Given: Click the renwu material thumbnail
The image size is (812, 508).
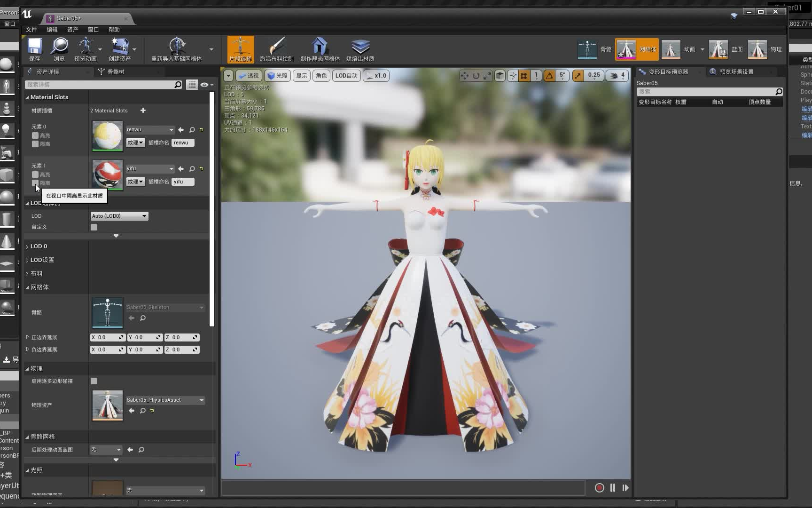Looking at the screenshot, I should point(107,136).
